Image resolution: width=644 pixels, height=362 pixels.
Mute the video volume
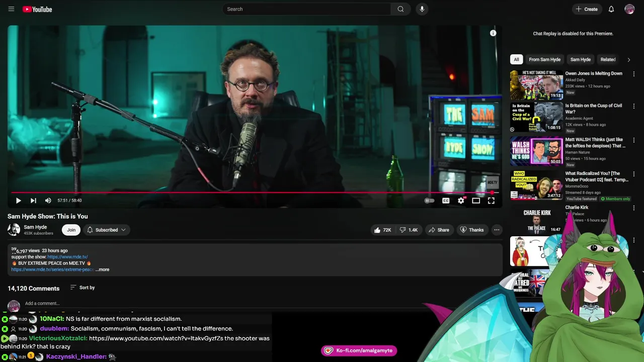pos(48,201)
